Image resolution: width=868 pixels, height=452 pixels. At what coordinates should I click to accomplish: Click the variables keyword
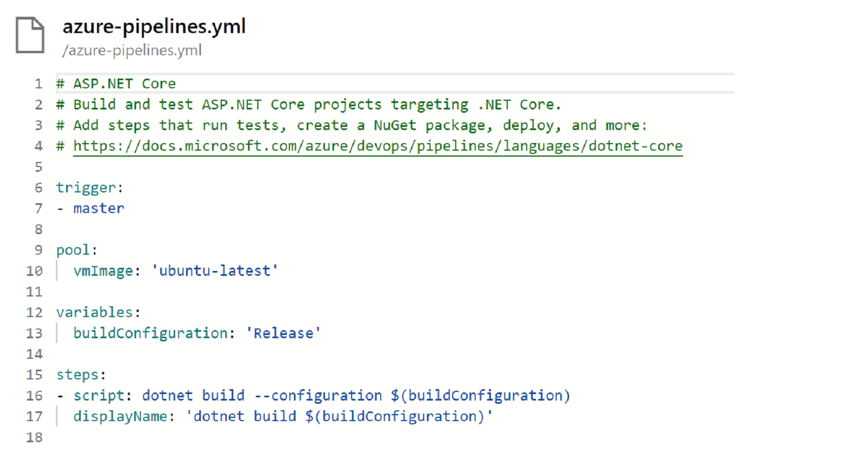click(94, 313)
